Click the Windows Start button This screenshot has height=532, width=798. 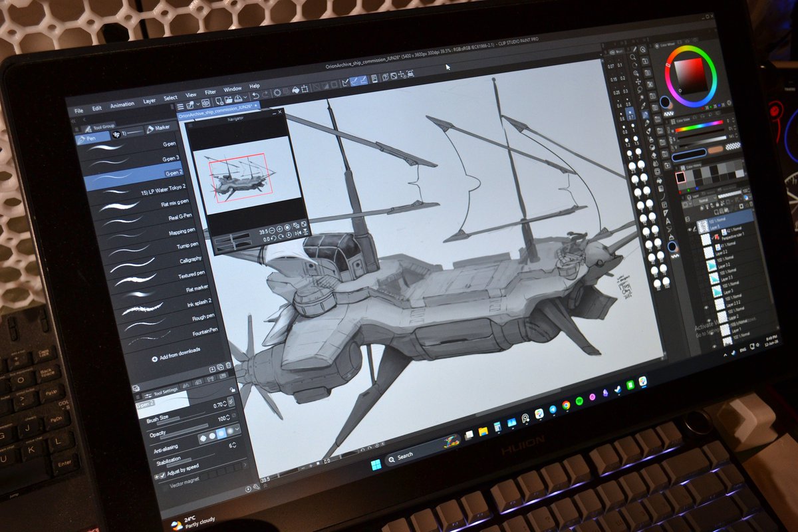click(x=376, y=465)
